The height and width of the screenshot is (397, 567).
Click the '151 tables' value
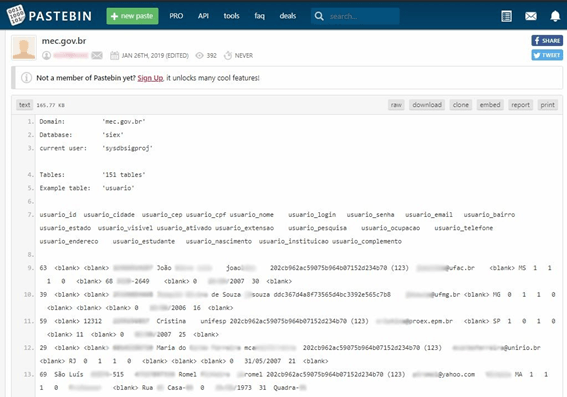click(124, 175)
